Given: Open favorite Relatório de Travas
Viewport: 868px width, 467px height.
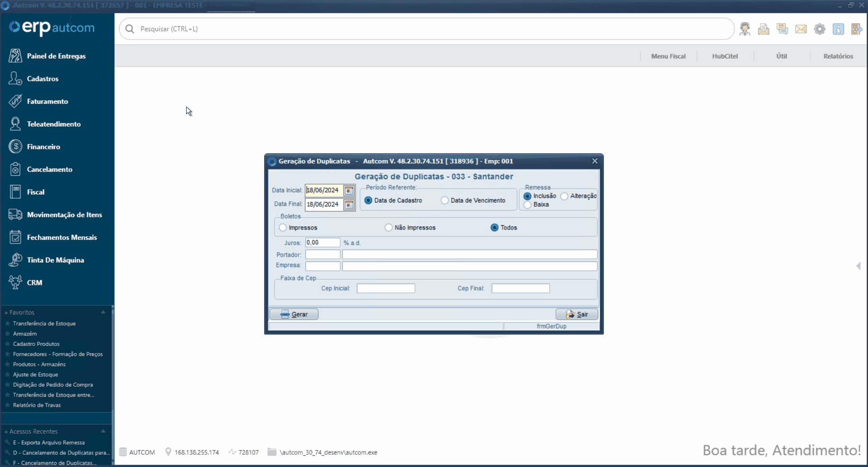Looking at the screenshot, I should (x=37, y=405).
